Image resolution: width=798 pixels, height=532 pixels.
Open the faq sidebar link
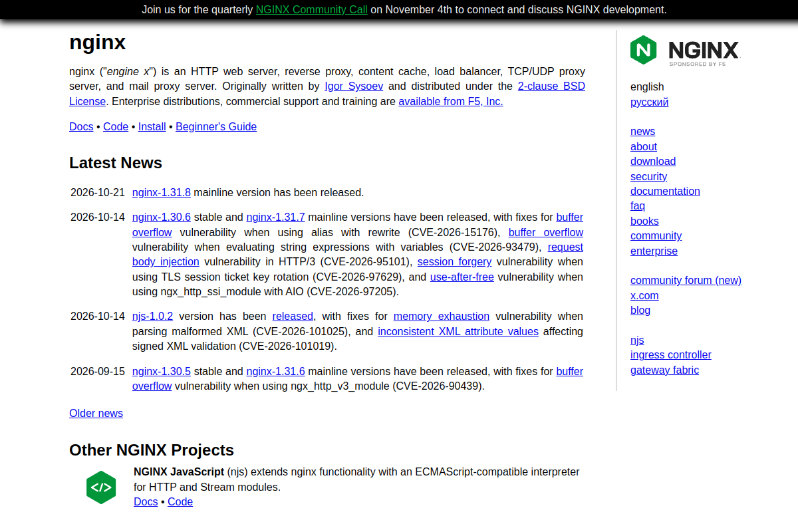click(x=638, y=205)
